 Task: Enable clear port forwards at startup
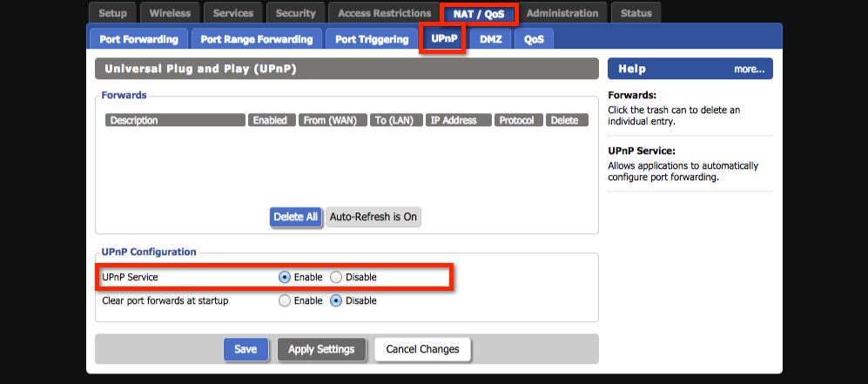click(x=285, y=301)
